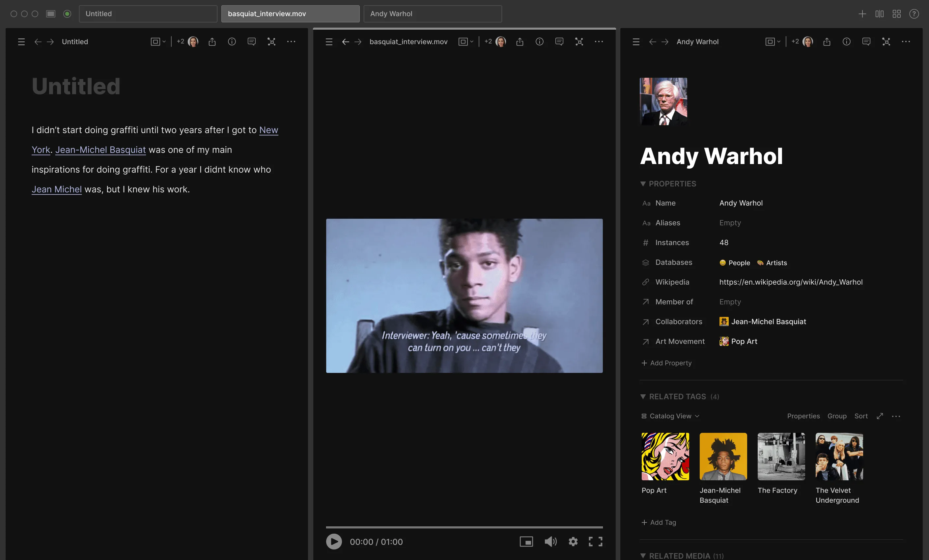Click the video progress bar
The image size is (929, 560).
pos(464,527)
